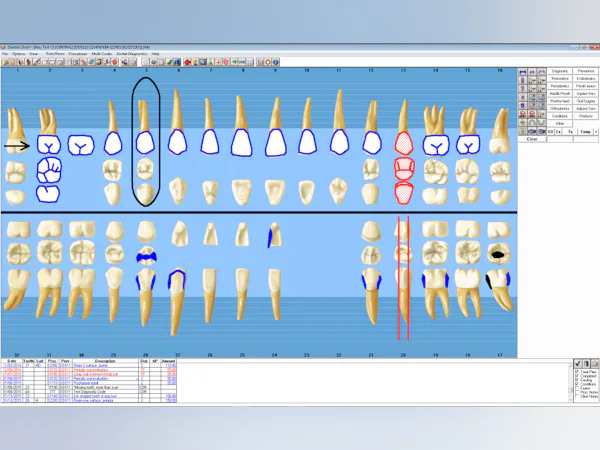Click the blue info circle toolbar icon

[275, 62]
